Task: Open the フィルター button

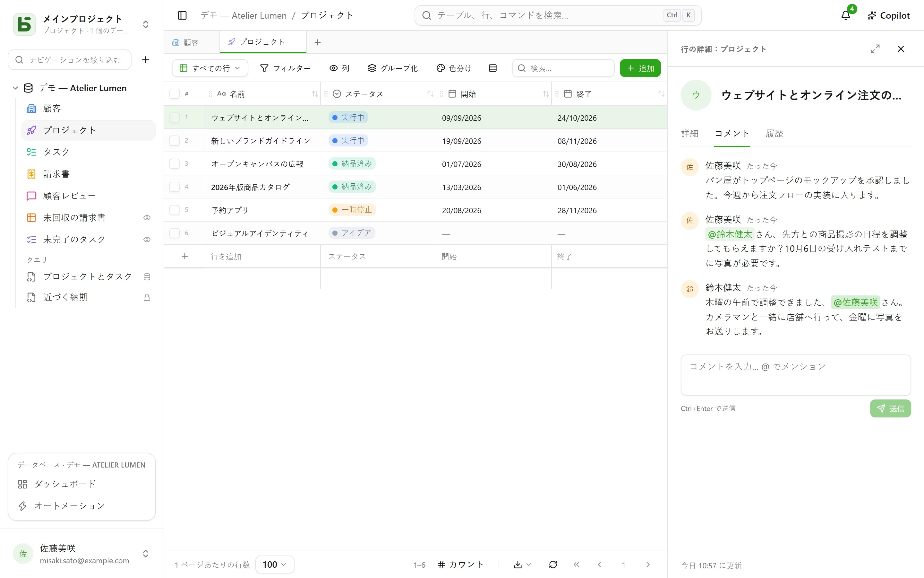Action: click(285, 68)
